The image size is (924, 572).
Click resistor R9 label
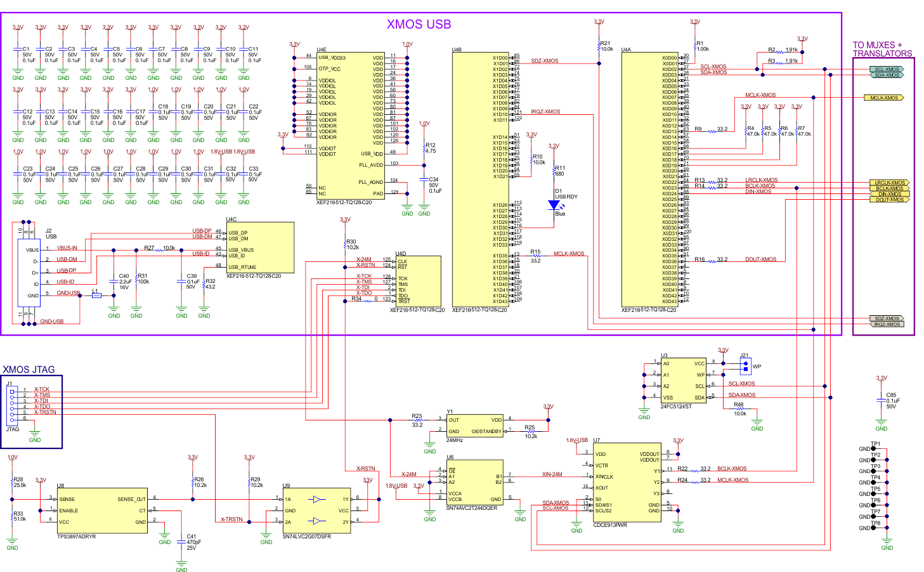(x=698, y=129)
